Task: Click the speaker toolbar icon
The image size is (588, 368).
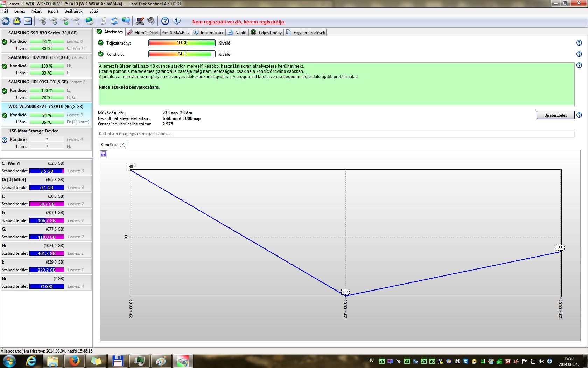Action: pos(151,21)
